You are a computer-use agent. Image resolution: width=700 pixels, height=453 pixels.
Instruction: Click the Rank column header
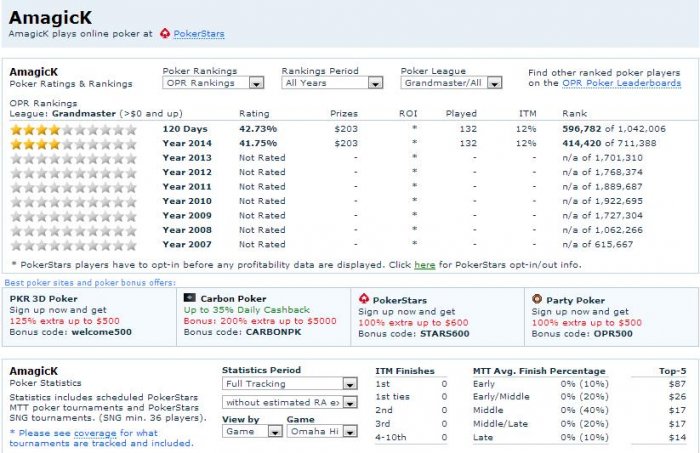point(575,114)
